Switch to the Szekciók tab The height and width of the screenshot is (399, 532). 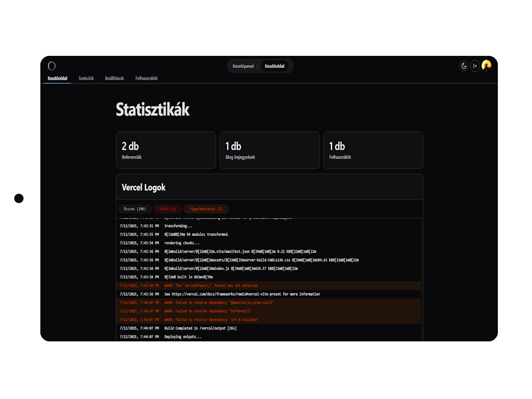(86, 78)
